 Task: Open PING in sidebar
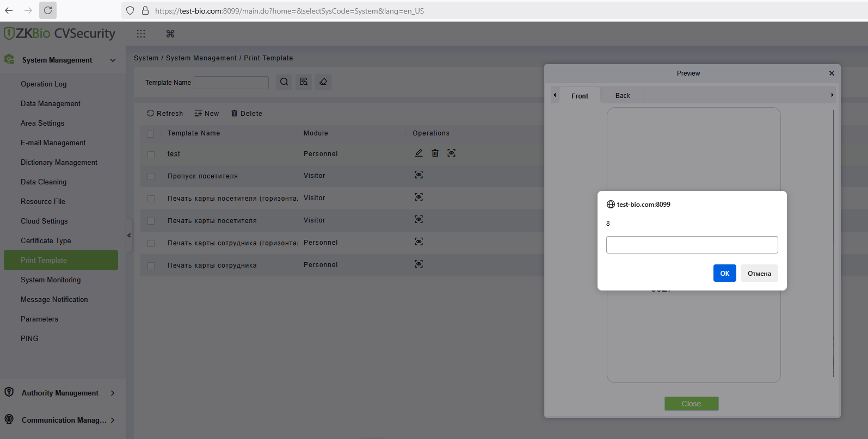point(29,338)
